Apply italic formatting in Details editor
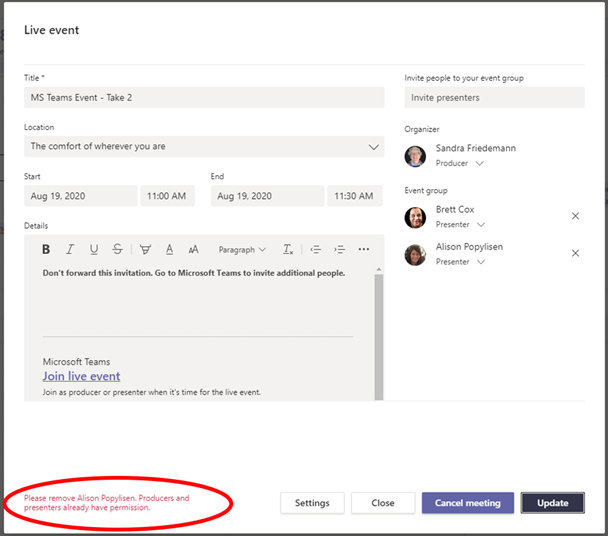 [70, 249]
